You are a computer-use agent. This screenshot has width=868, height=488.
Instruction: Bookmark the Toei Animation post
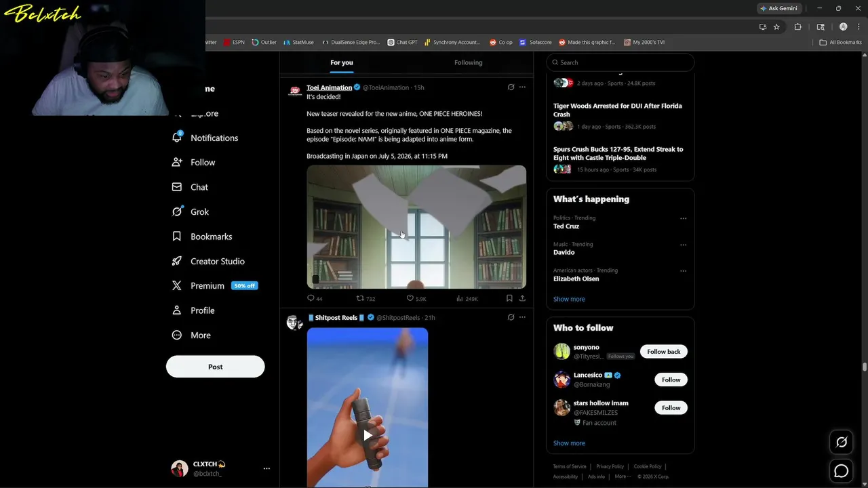tap(509, 298)
